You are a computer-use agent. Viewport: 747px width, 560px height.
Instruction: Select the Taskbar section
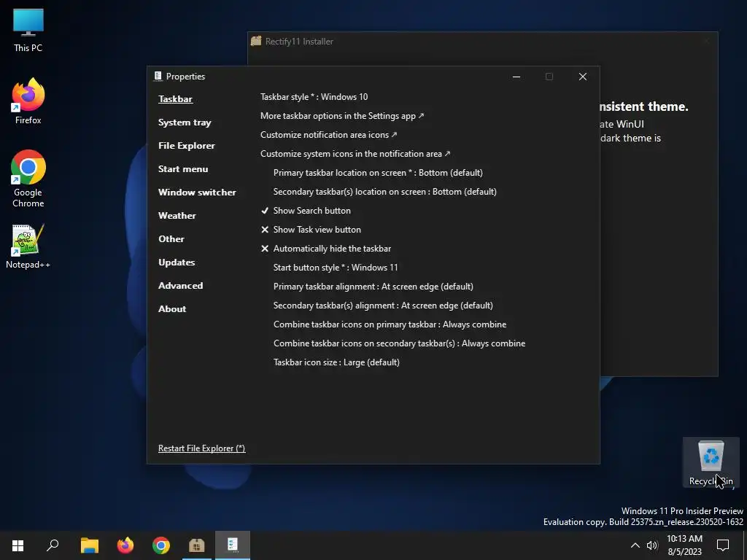point(175,99)
